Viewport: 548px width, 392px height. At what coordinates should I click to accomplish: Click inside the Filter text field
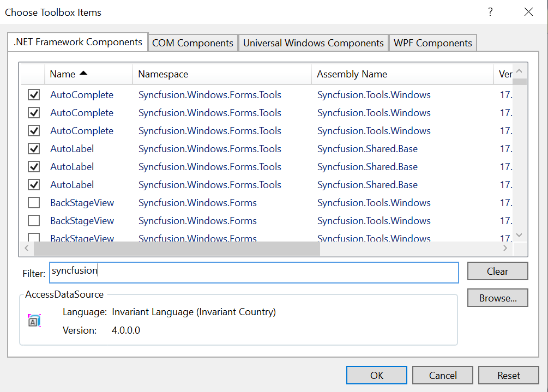pos(254,272)
